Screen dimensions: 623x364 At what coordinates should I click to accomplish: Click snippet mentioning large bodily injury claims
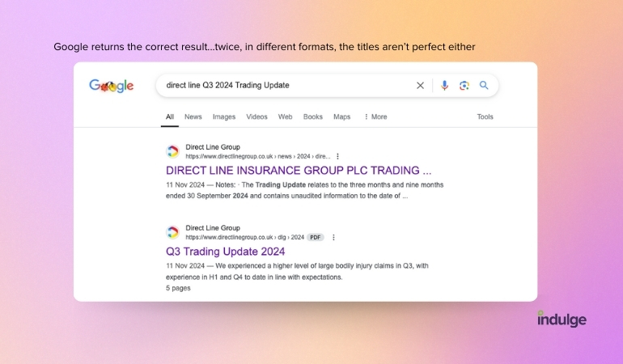(x=297, y=272)
